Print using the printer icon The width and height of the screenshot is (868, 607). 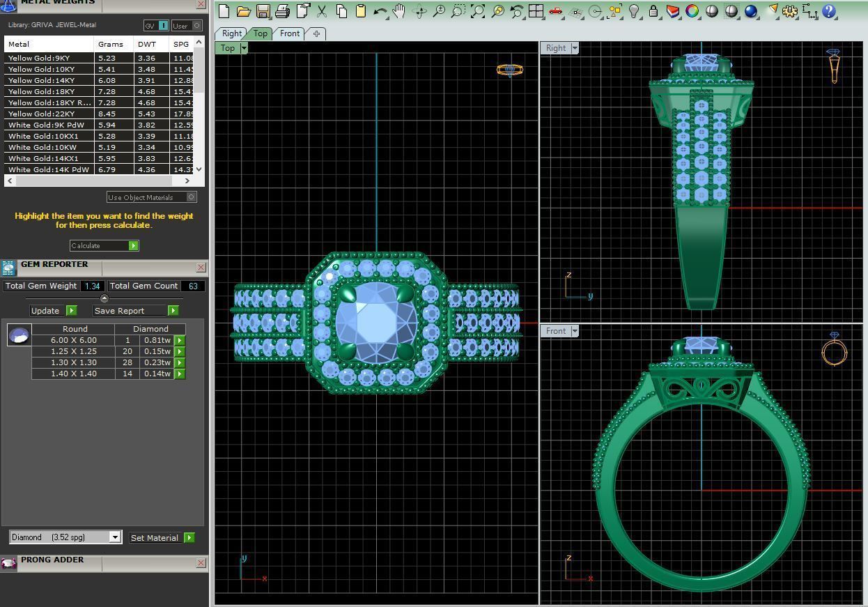pyautogui.click(x=283, y=11)
